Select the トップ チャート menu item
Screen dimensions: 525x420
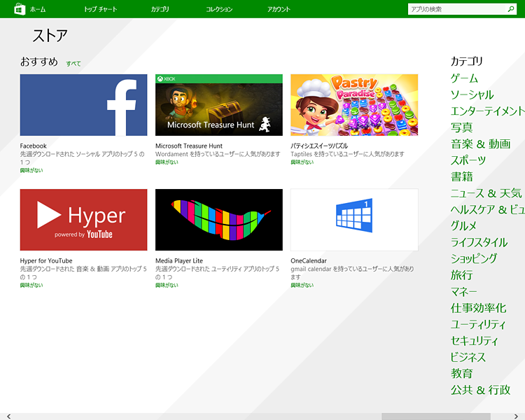tap(100, 10)
